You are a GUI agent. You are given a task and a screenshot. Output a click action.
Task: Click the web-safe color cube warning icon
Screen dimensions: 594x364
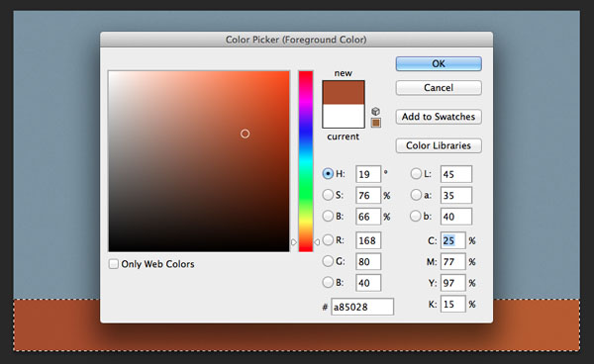pyautogui.click(x=375, y=111)
